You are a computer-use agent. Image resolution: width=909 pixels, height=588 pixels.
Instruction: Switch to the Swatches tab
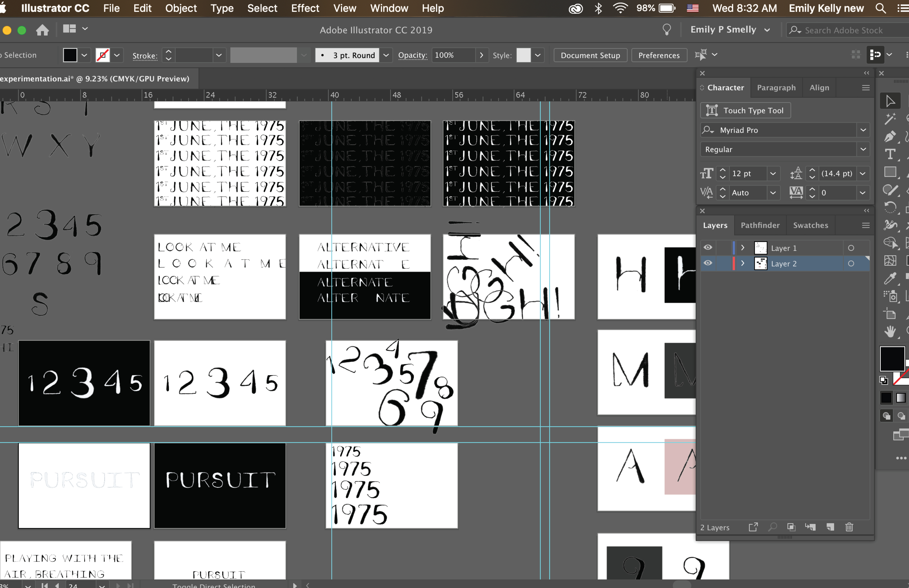click(x=810, y=225)
